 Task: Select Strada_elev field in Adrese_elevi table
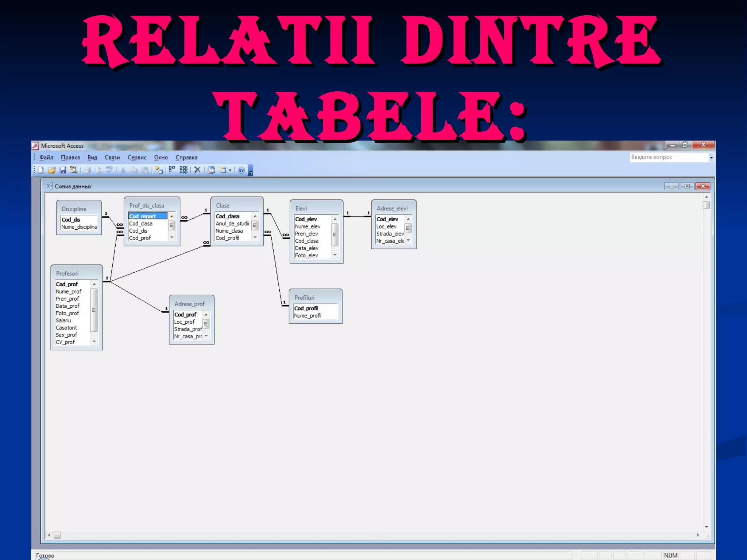point(390,234)
